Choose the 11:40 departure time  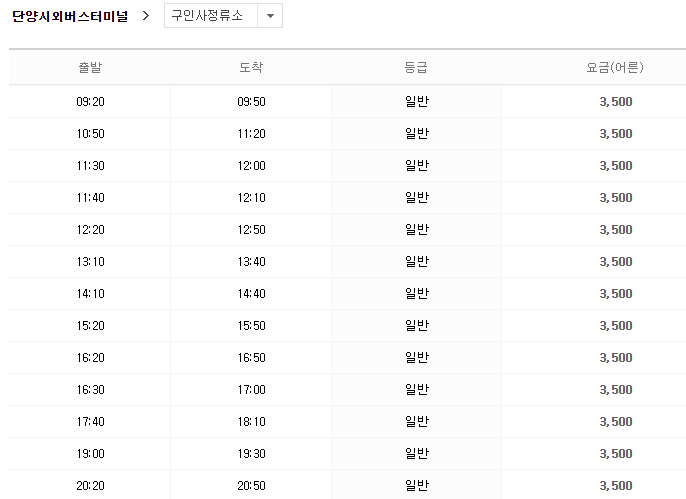(x=90, y=198)
